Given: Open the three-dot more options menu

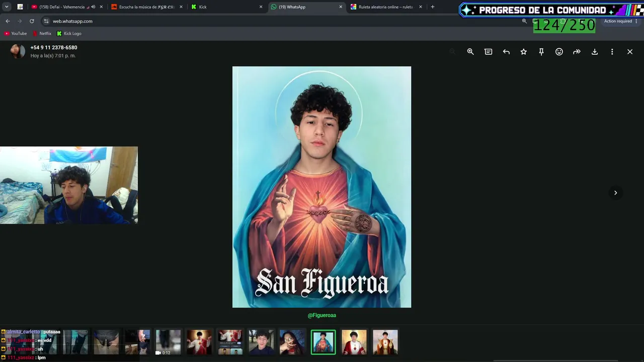Looking at the screenshot, I should point(612,52).
